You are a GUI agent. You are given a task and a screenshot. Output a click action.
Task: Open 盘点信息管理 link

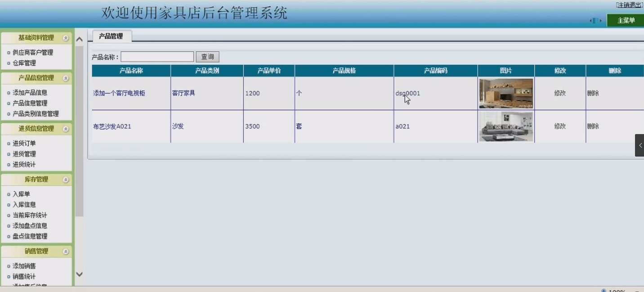(30, 236)
